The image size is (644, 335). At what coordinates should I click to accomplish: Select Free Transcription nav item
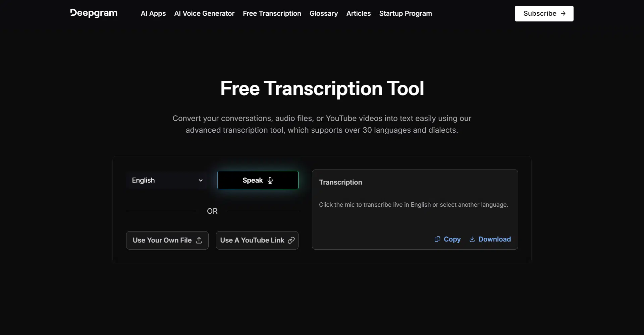tap(272, 13)
